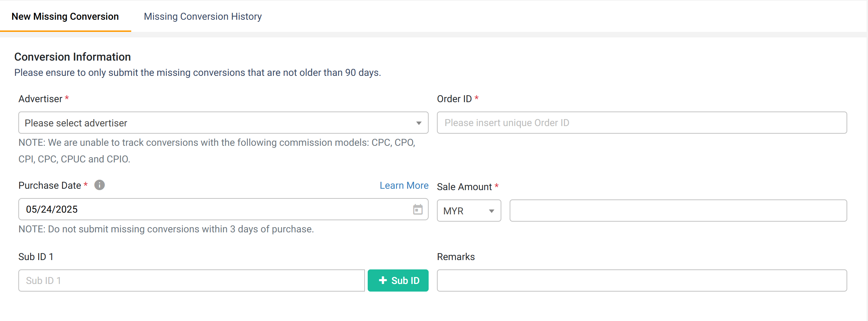The width and height of the screenshot is (868, 321).
Task: Click the Order ID label
Action: (454, 99)
